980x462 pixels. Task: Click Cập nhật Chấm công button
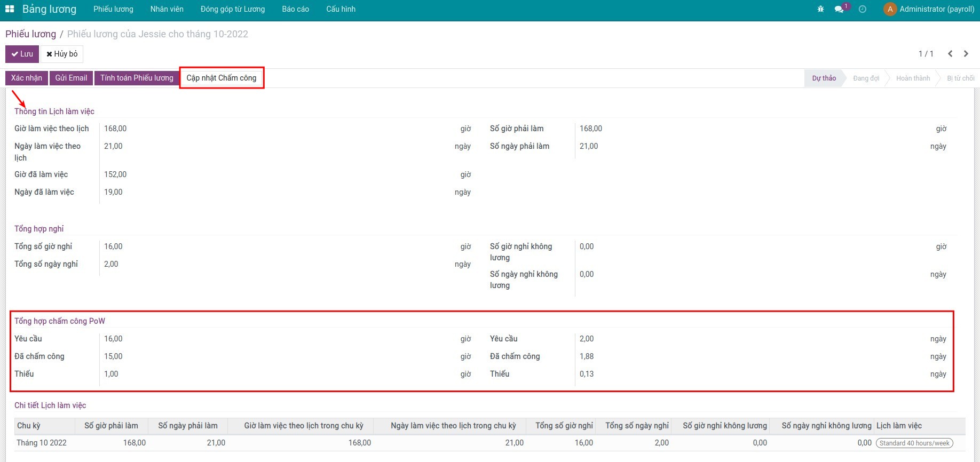coord(222,78)
